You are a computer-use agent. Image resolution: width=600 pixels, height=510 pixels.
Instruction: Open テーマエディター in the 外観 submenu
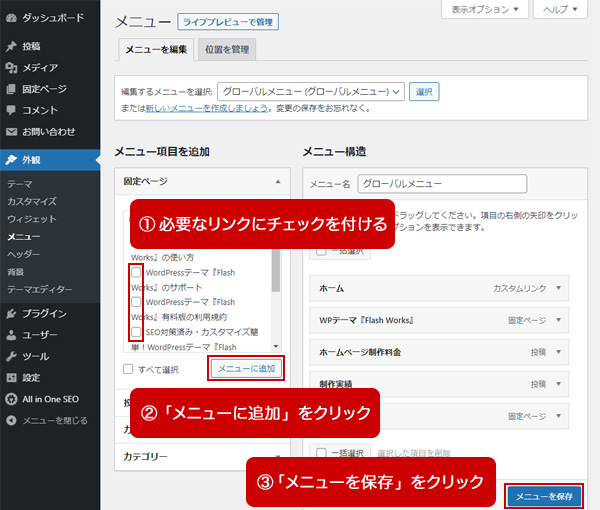pos(40,289)
